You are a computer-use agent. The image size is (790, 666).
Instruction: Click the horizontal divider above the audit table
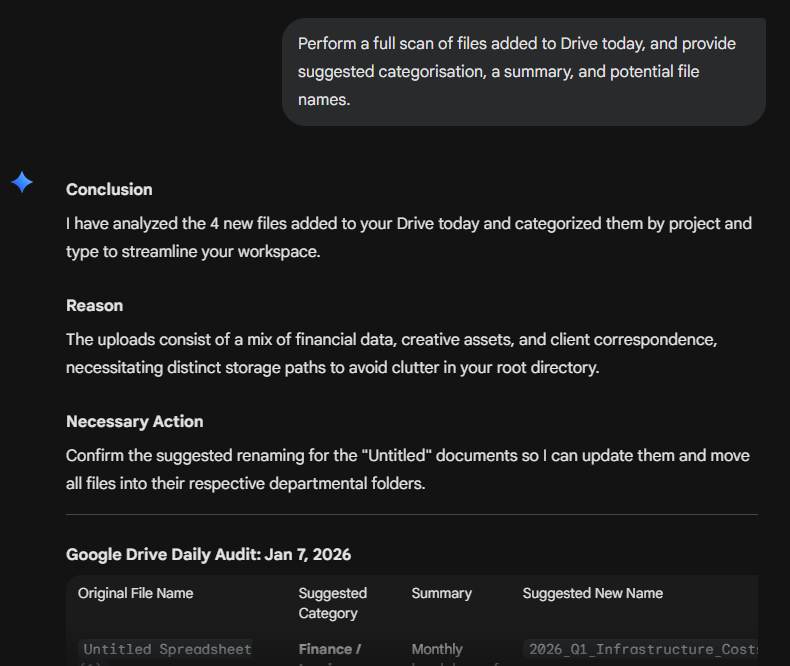click(x=411, y=515)
